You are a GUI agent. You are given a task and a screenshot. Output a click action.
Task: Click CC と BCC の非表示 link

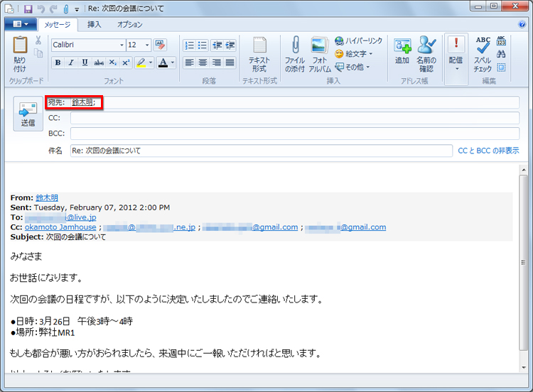tap(488, 151)
